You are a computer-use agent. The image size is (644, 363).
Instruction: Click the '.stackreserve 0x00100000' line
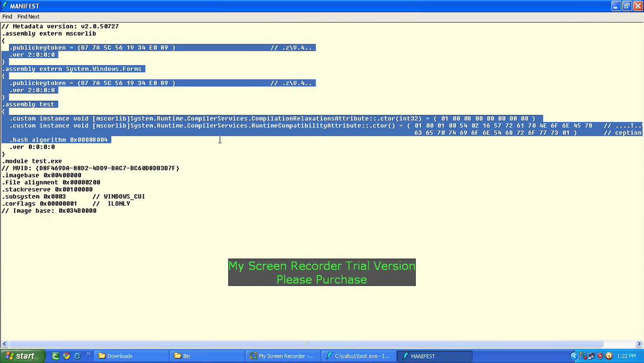(x=47, y=189)
